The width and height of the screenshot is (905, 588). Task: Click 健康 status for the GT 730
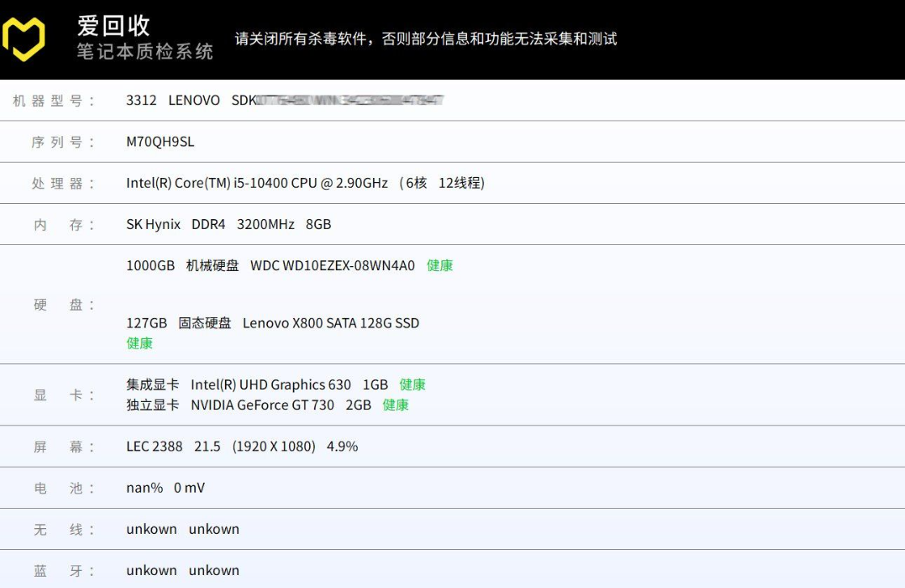click(396, 405)
